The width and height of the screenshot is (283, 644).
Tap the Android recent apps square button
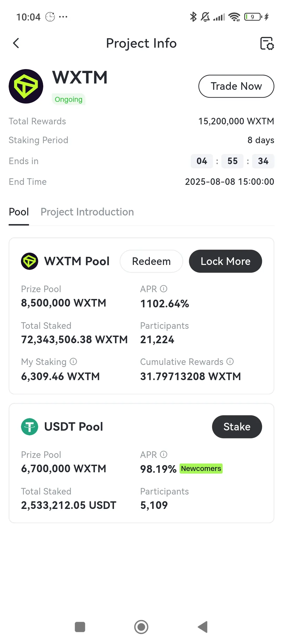(x=80, y=627)
